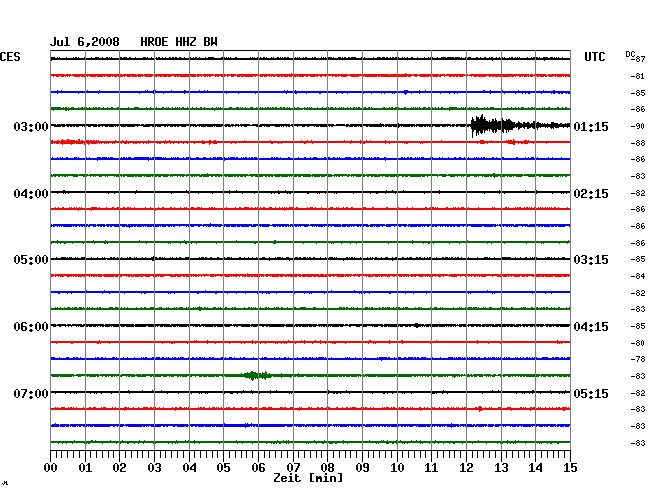Viewport: 650px width, 494px height.
Task: Click the "02" minute axis label
Action: (119, 468)
